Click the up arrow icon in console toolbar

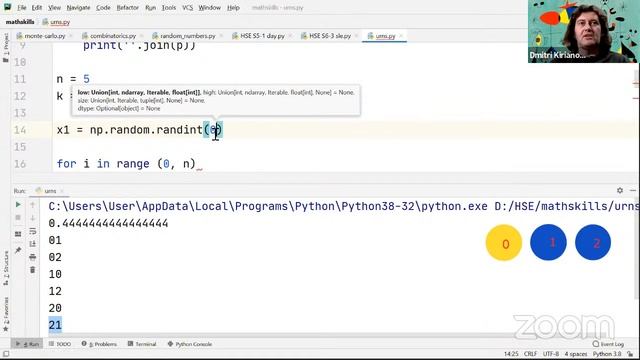[33, 204]
